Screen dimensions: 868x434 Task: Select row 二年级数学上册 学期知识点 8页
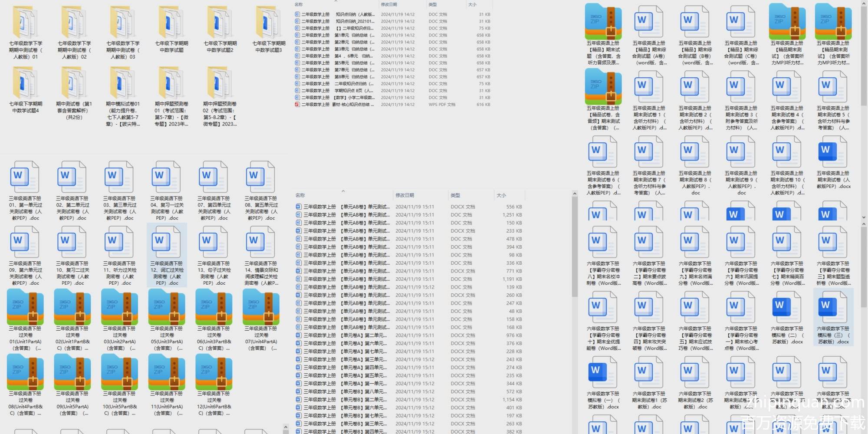(334, 91)
